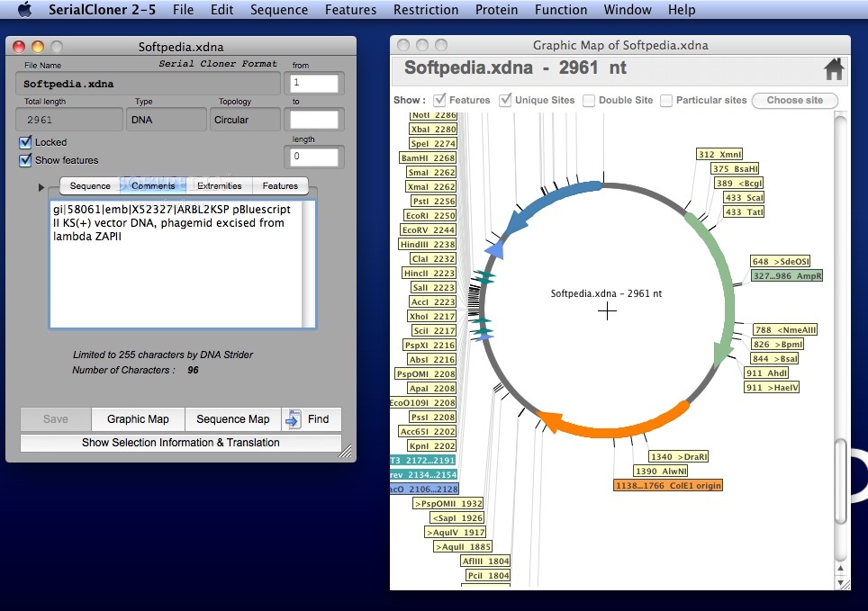The image size is (868, 611).
Task: Open the Features menu
Action: tap(350, 9)
